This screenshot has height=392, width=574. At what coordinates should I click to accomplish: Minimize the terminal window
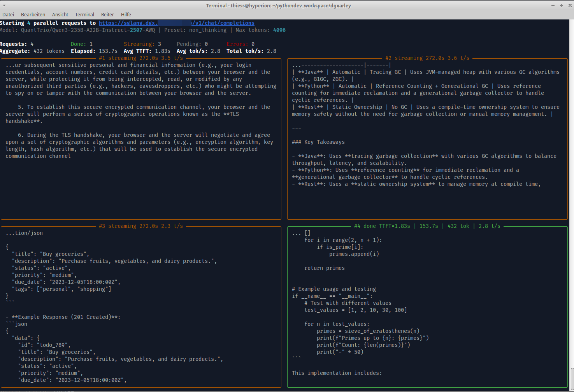coord(553,5)
